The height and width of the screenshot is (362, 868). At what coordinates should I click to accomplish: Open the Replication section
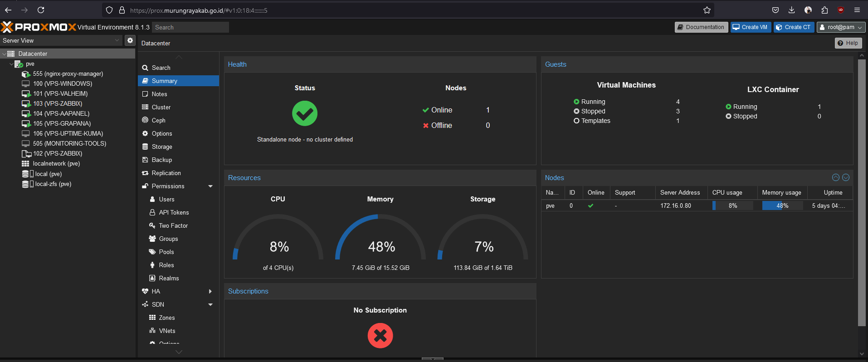pos(178,173)
